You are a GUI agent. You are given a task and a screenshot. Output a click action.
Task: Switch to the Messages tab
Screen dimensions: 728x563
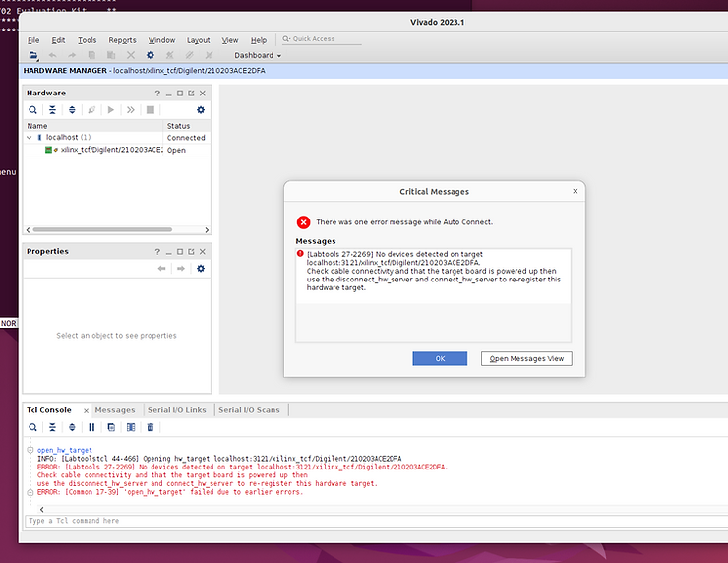coord(114,410)
